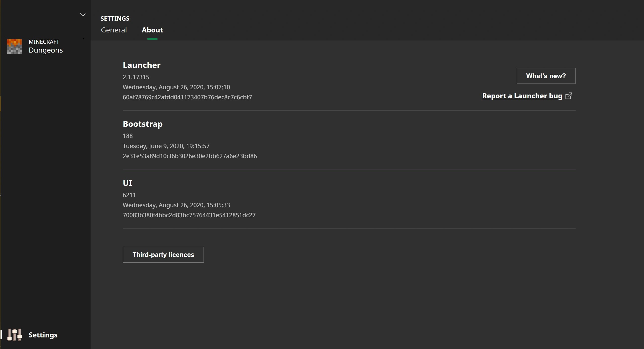Expand the account chevron dropdown at top
644x349 pixels.
pos(83,15)
